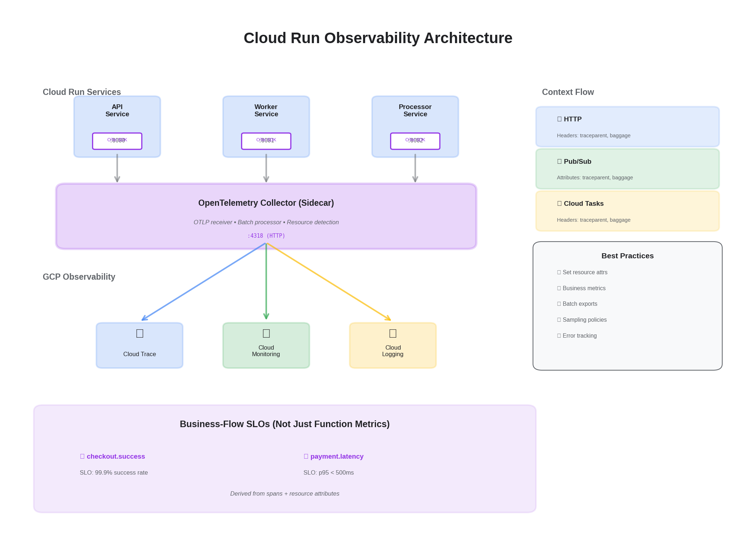Viewport: 756px width, 538px height.
Task: Click the Cloud Trace icon
Action: (139, 333)
